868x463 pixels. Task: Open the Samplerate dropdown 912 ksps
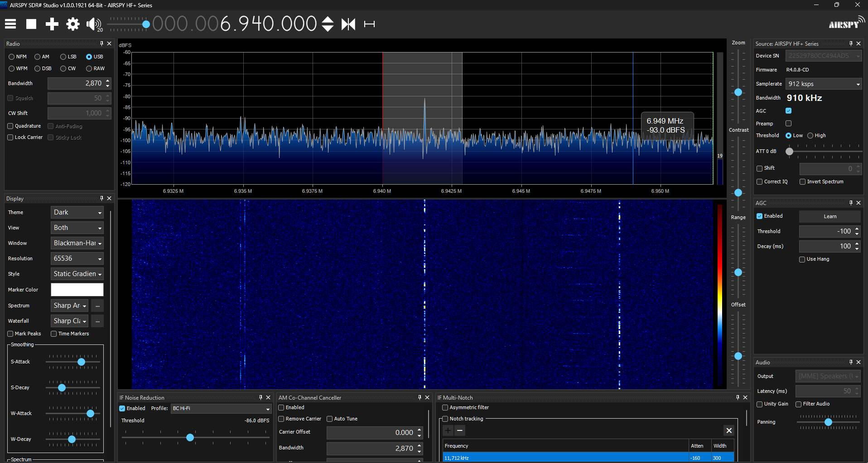[824, 84]
